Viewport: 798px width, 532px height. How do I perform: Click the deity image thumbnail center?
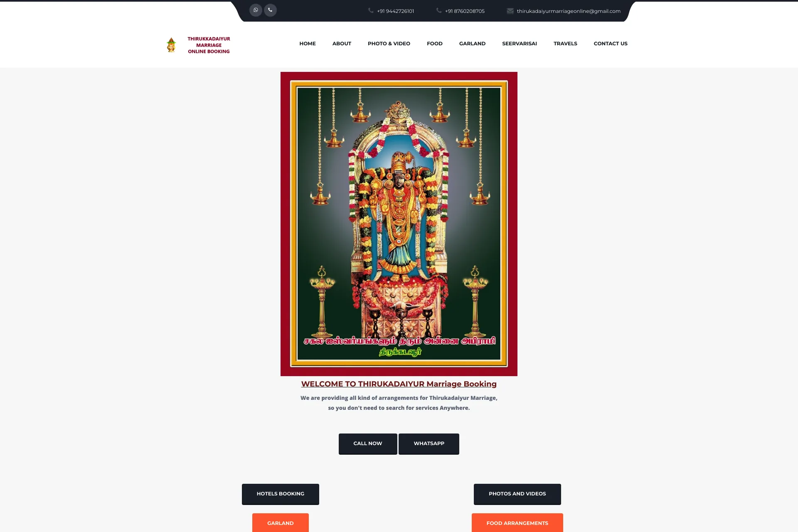[x=399, y=223]
